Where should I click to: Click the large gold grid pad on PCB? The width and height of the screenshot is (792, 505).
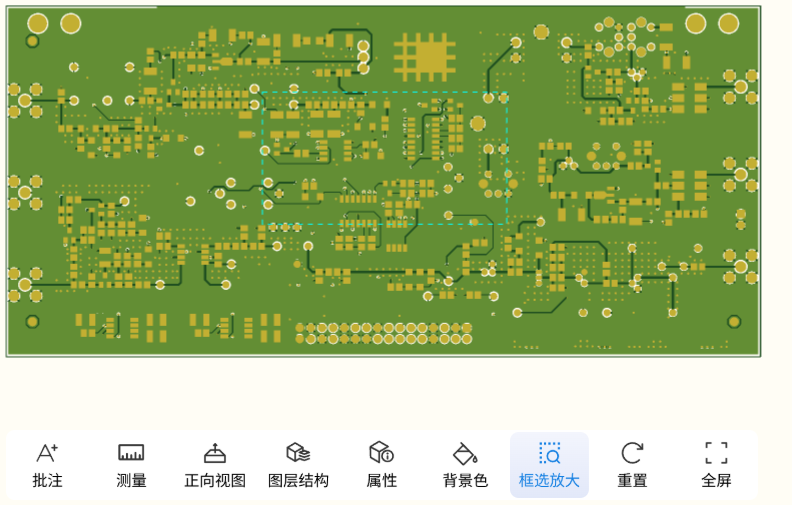425,56
